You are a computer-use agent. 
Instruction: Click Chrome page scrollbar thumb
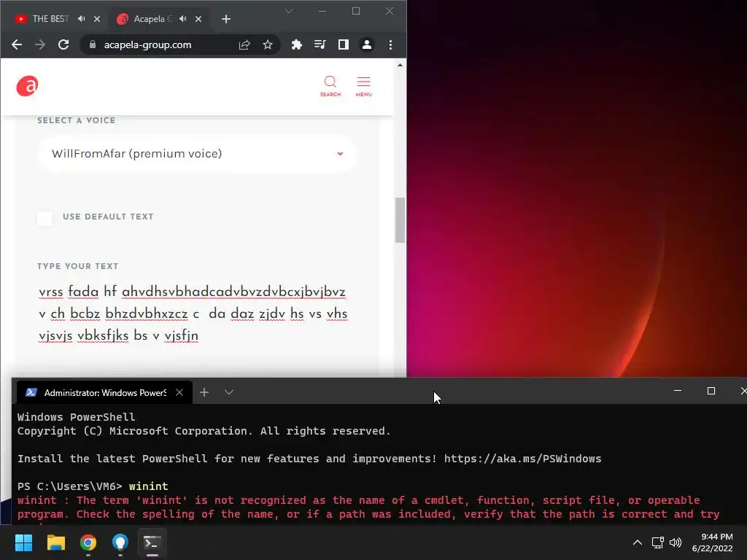point(400,220)
